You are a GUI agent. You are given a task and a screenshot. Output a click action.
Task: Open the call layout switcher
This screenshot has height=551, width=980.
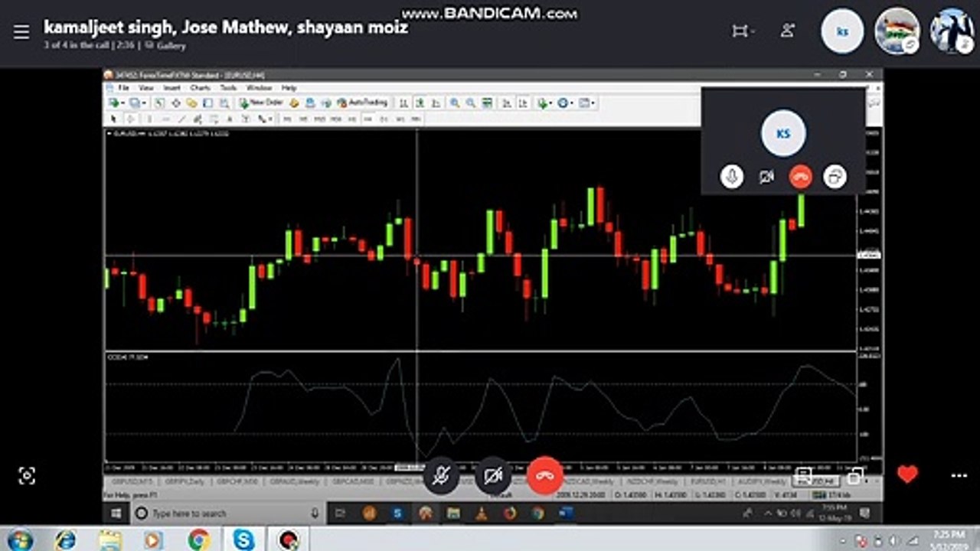click(743, 31)
